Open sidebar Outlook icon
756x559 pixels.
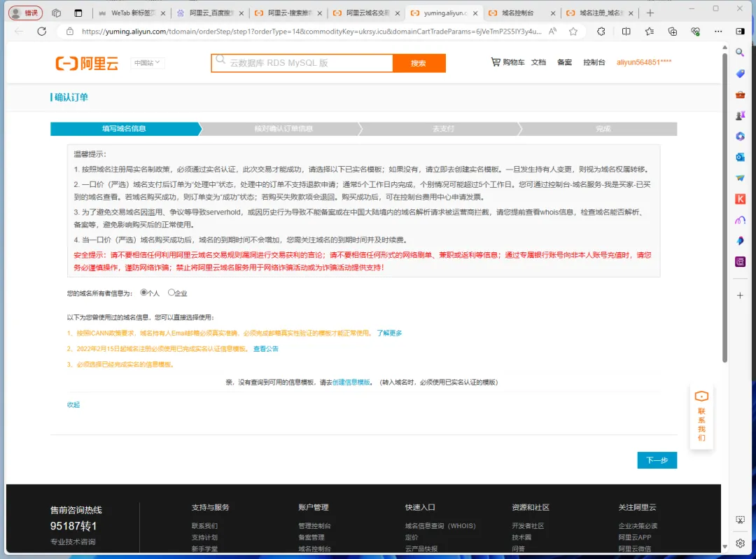pyautogui.click(x=740, y=157)
